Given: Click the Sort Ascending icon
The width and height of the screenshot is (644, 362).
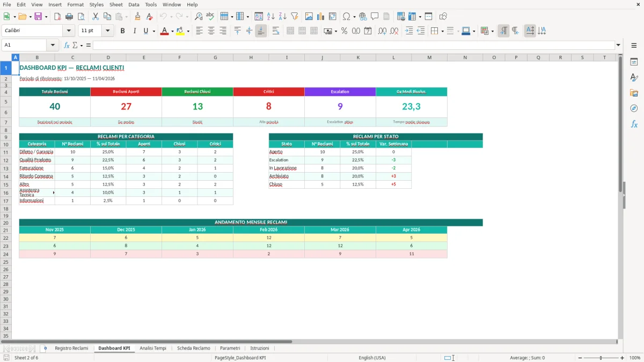Looking at the screenshot, I should pyautogui.click(x=271, y=17).
